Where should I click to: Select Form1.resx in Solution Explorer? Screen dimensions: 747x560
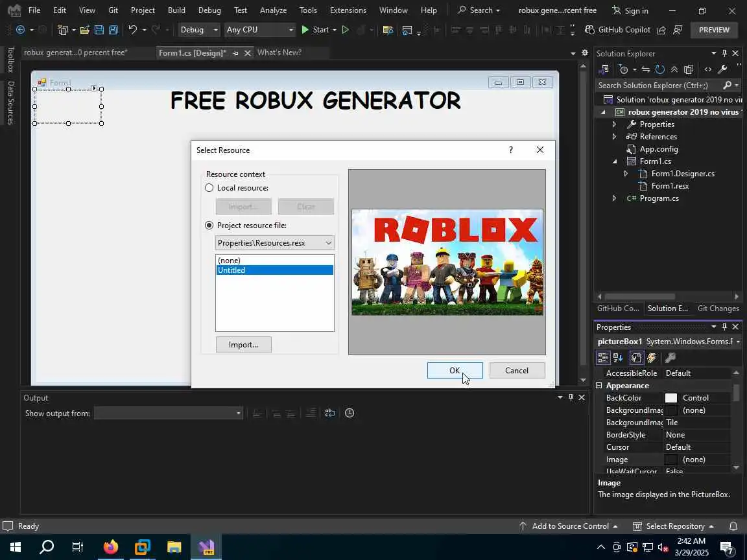(x=670, y=186)
